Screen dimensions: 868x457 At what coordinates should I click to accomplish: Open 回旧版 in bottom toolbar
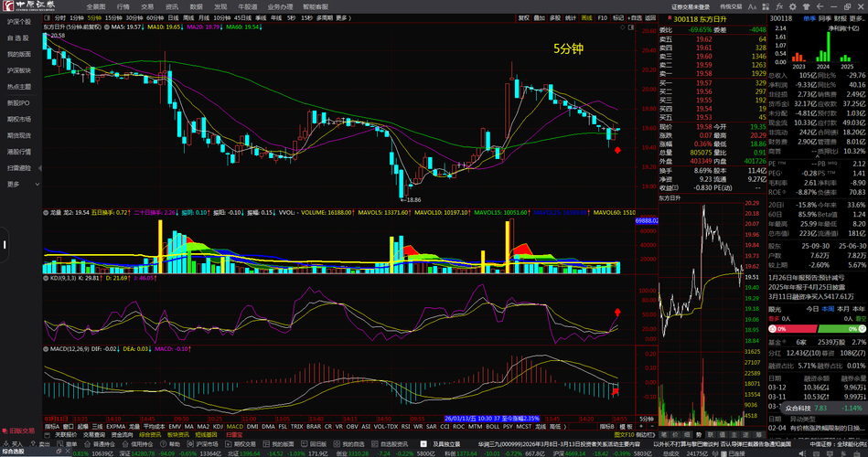pos(314,444)
